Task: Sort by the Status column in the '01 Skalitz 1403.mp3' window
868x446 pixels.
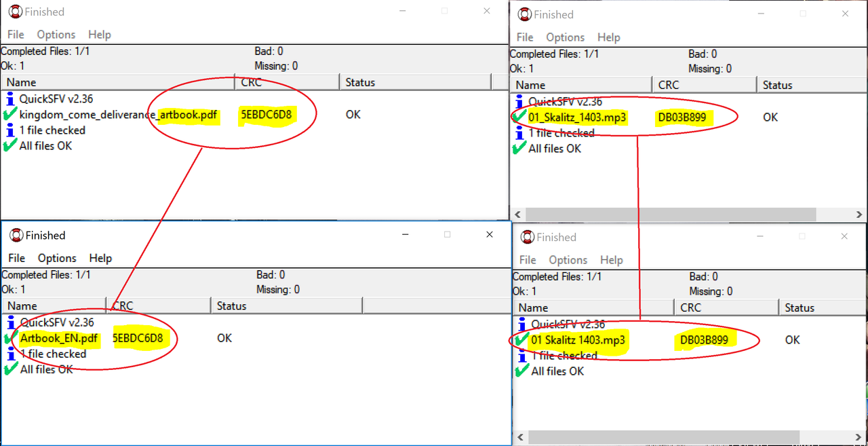Action: point(823,308)
